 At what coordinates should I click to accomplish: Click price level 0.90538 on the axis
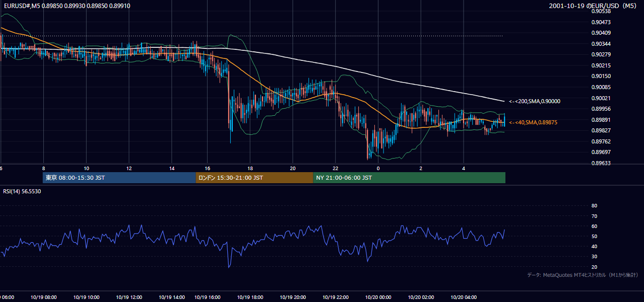click(x=601, y=11)
